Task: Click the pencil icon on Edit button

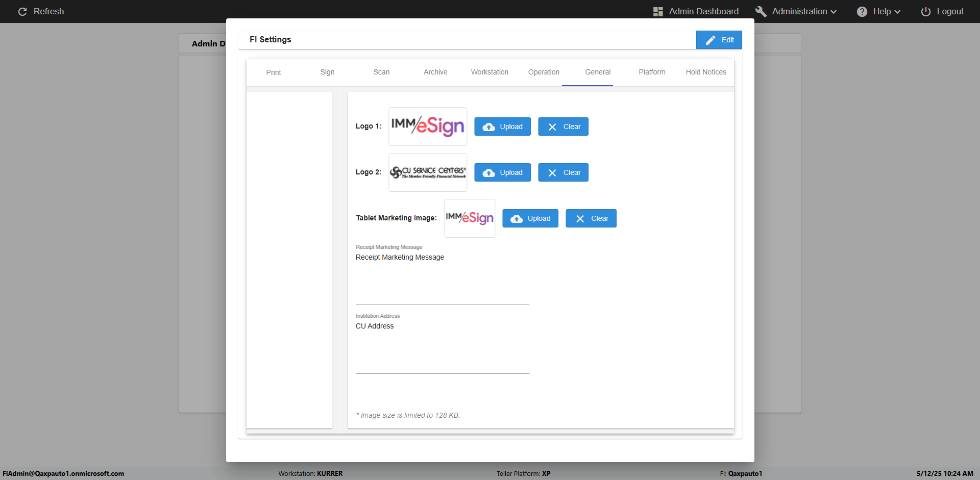Action: tap(710, 40)
